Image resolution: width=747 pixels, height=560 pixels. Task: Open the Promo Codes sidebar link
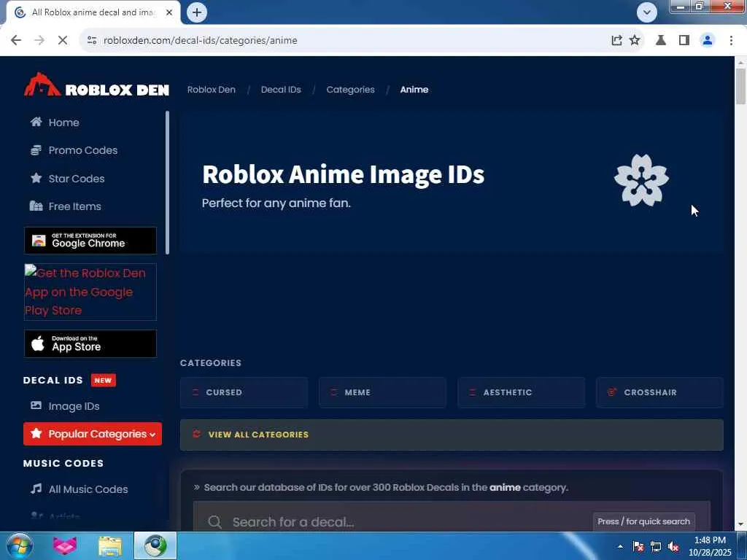tap(83, 150)
